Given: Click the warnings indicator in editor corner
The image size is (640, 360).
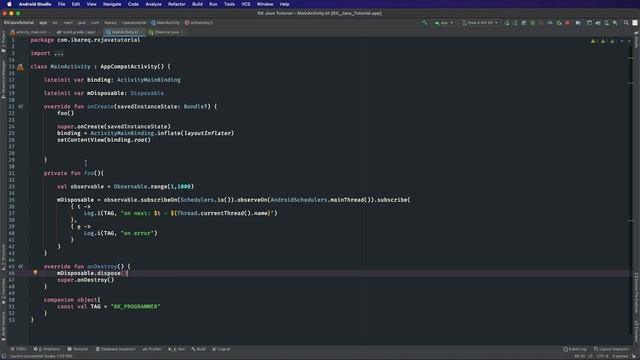Looking at the screenshot, I should 603,41.
